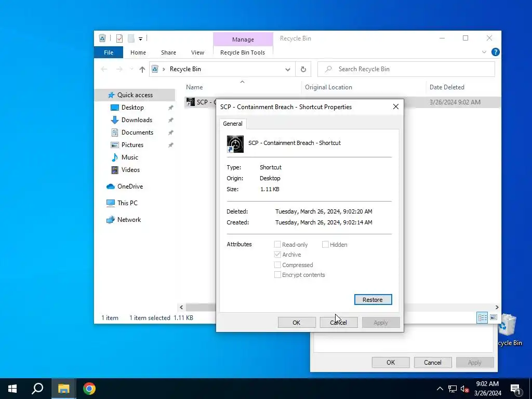Image resolution: width=532 pixels, height=399 pixels.
Task: Open the File menu
Action: [109, 52]
